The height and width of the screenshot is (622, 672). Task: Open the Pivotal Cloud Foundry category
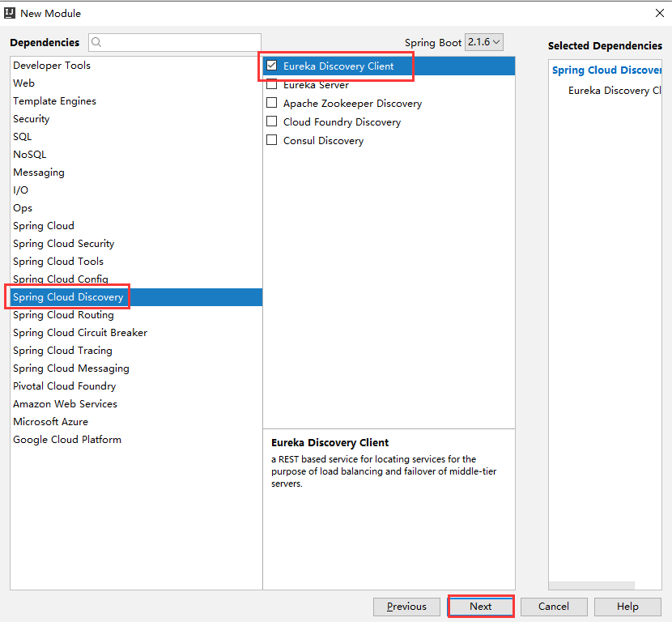136,386
